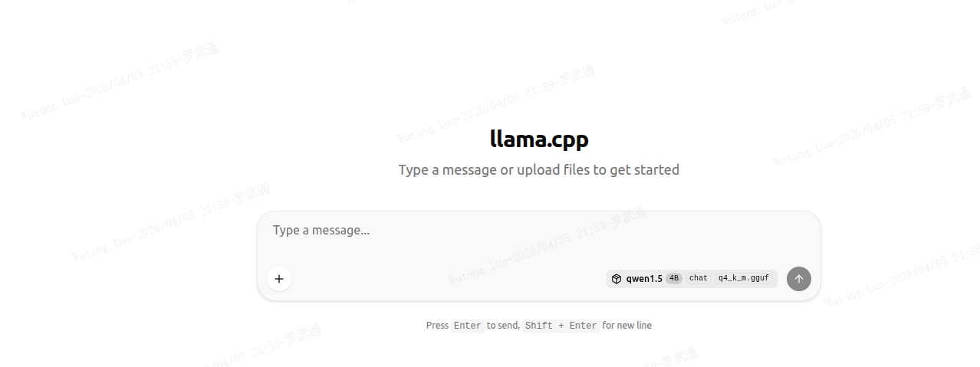This screenshot has width=980, height=367.
Task: Send message with the arrow button
Action: [x=798, y=279]
